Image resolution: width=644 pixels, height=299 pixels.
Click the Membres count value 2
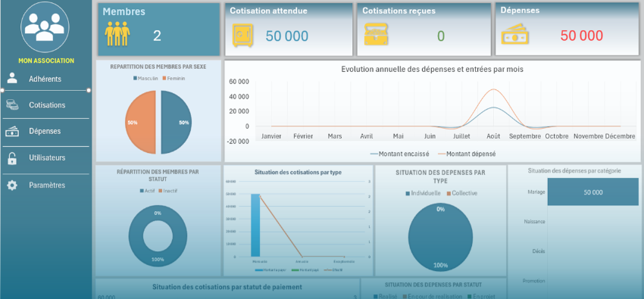click(157, 36)
